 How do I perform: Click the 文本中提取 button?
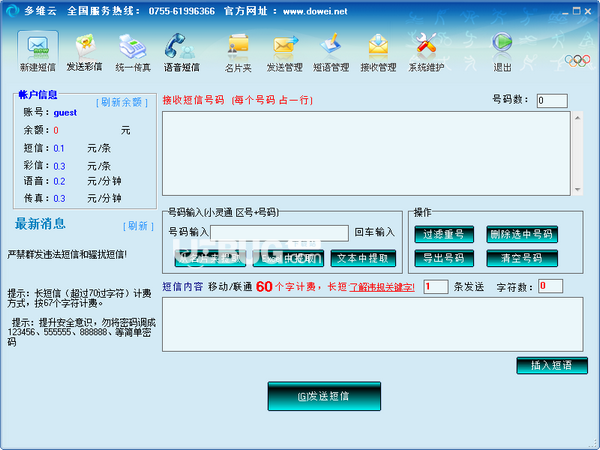[363, 258]
